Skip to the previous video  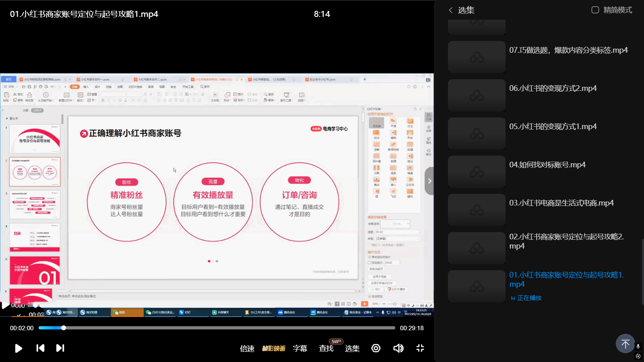coord(40,348)
